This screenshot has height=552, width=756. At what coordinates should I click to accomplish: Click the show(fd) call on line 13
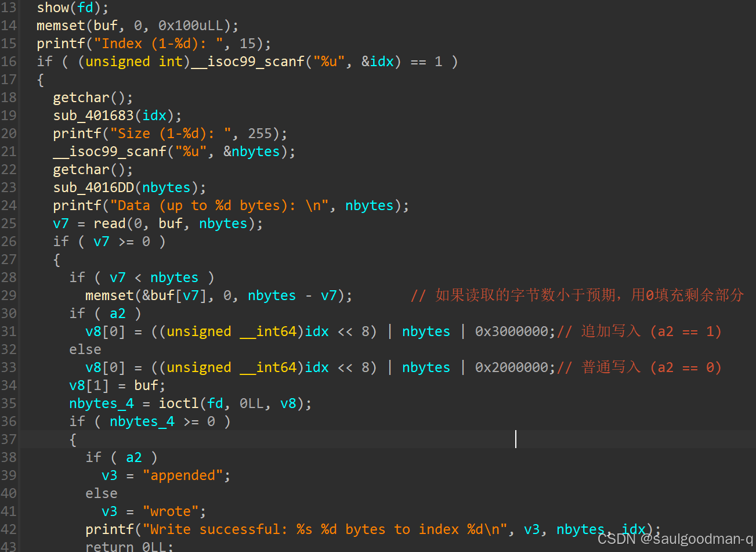(x=73, y=8)
